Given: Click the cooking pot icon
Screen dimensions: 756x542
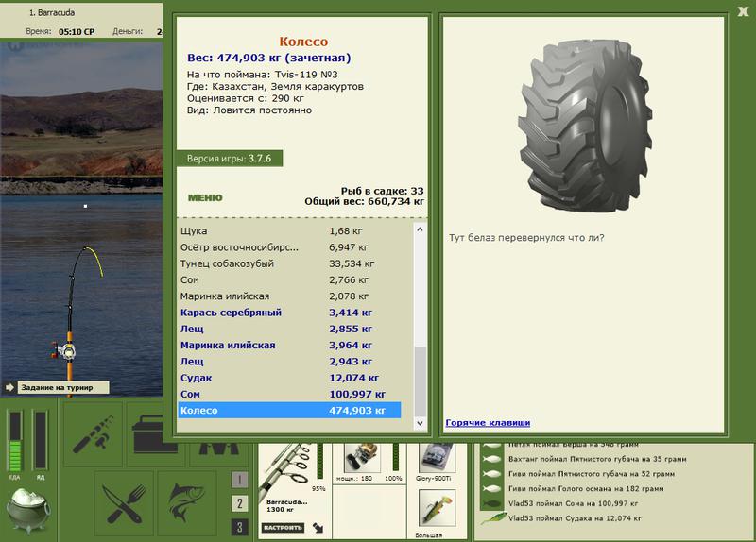Looking at the screenshot, I should (28, 510).
